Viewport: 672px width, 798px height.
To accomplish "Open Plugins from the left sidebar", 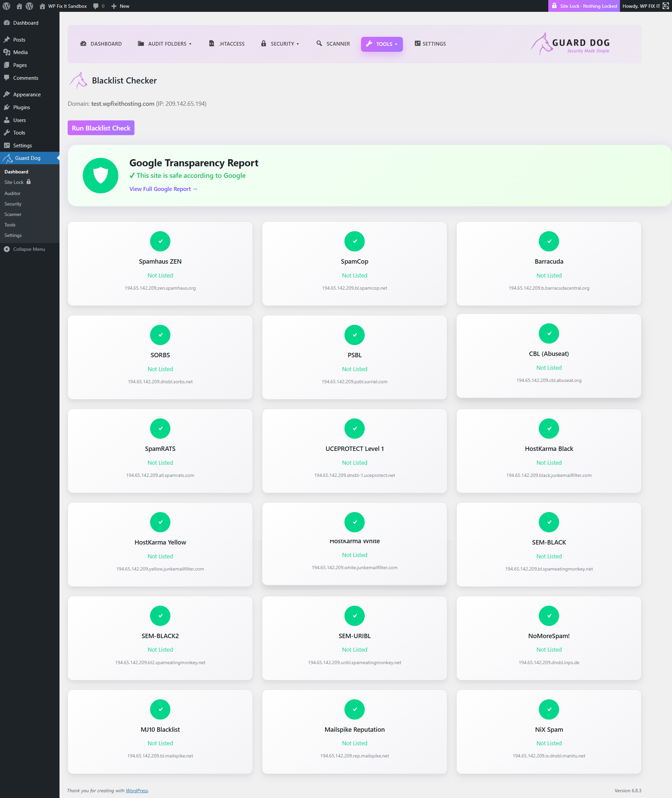I will (22, 107).
